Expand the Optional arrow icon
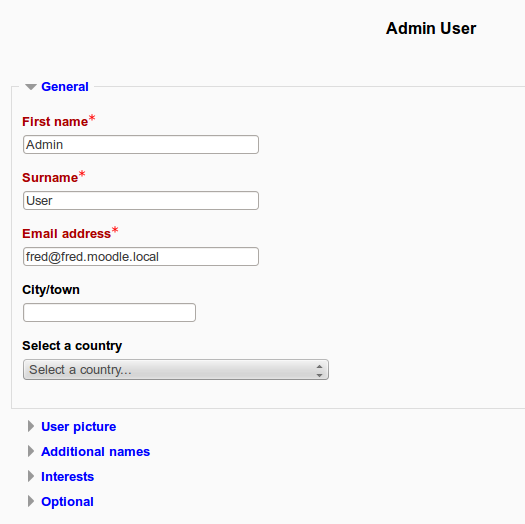 [x=31, y=501]
